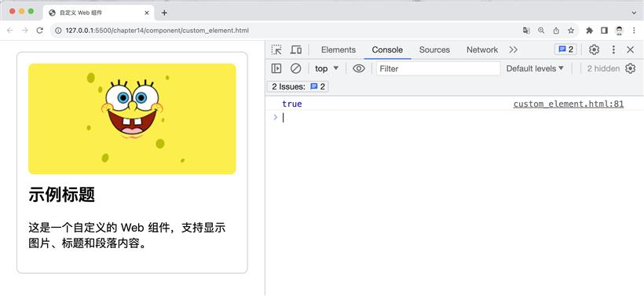Open the issues counter badge showing 2
Image resolution: width=644 pixels, height=296 pixels.
point(565,49)
